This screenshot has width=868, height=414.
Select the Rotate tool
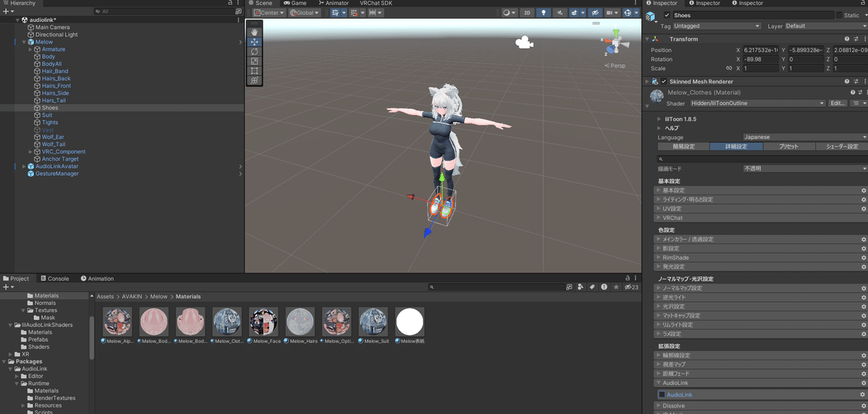coord(254,51)
